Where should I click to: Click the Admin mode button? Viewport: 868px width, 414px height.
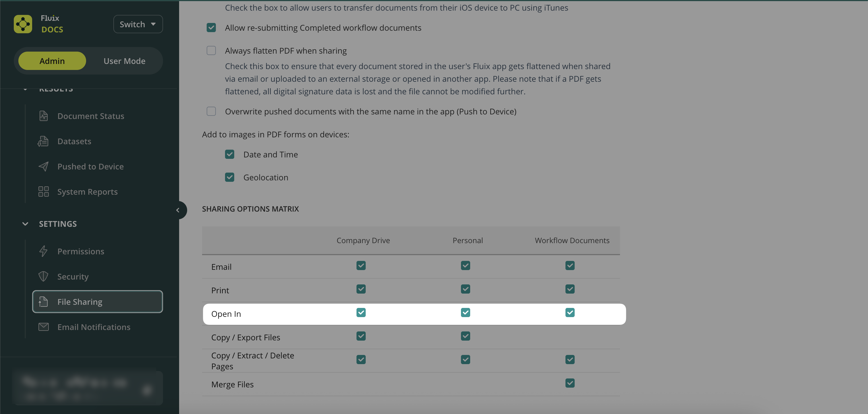pyautogui.click(x=52, y=61)
